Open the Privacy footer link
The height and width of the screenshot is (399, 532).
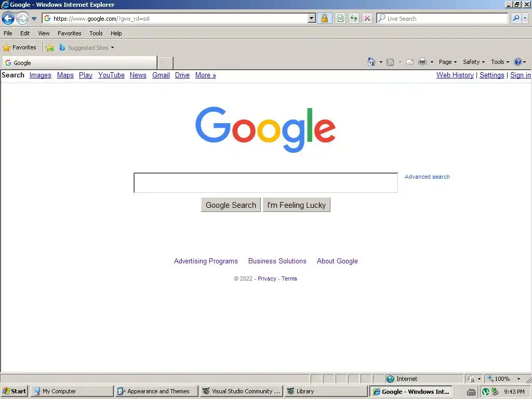[x=267, y=278]
